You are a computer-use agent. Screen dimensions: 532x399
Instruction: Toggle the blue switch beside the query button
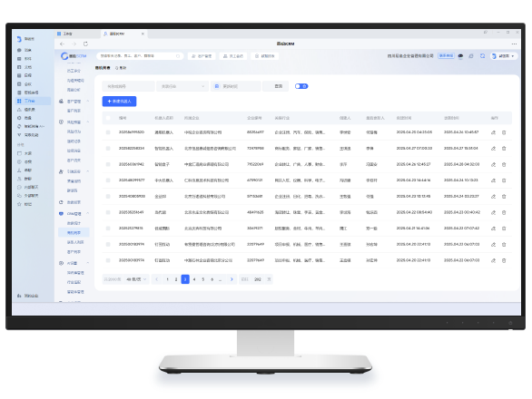[301, 86]
